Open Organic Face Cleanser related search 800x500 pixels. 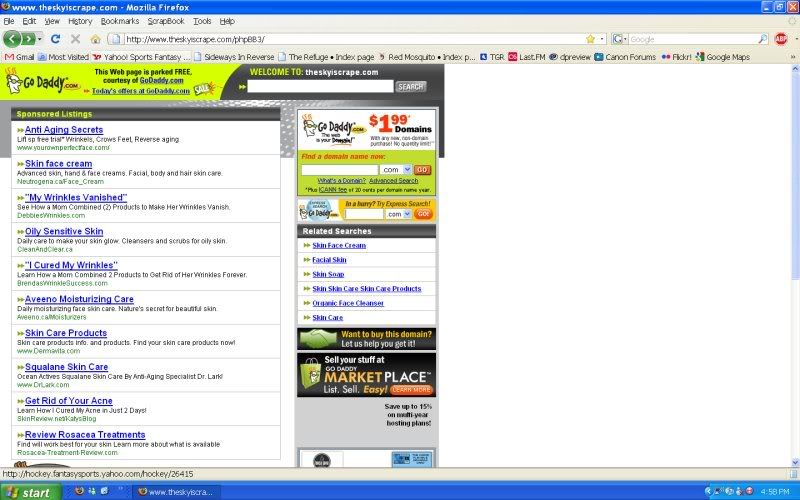(348, 303)
